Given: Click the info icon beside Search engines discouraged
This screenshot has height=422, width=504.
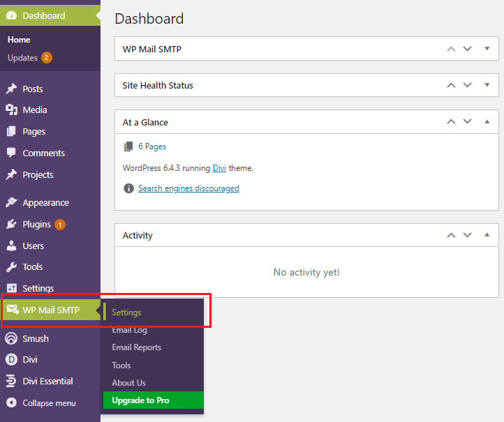Looking at the screenshot, I should click(x=128, y=188).
